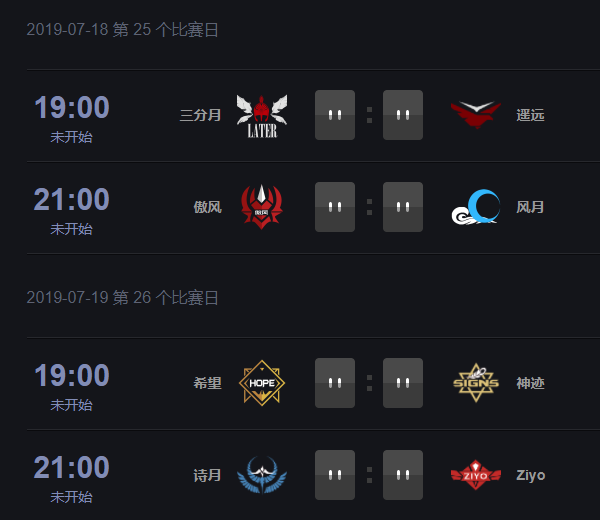
Task: Click 21:00 time of 傲风 match
Action: pyautogui.click(x=72, y=199)
